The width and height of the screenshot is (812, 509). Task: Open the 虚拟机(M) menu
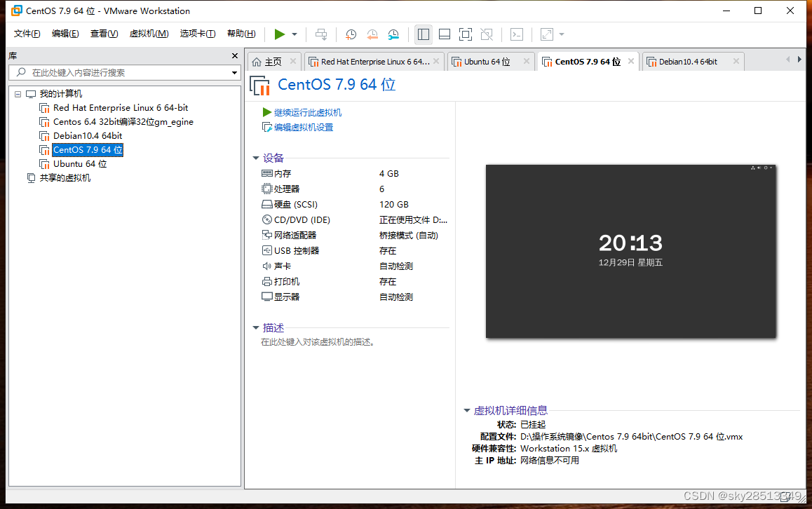tap(149, 34)
